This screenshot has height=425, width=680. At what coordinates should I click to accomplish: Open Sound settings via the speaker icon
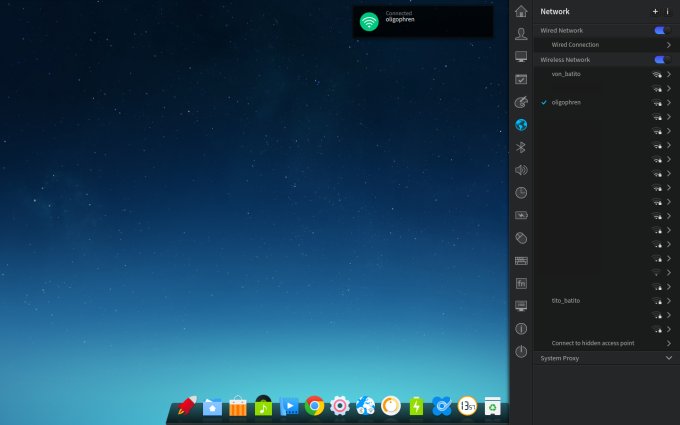520,170
